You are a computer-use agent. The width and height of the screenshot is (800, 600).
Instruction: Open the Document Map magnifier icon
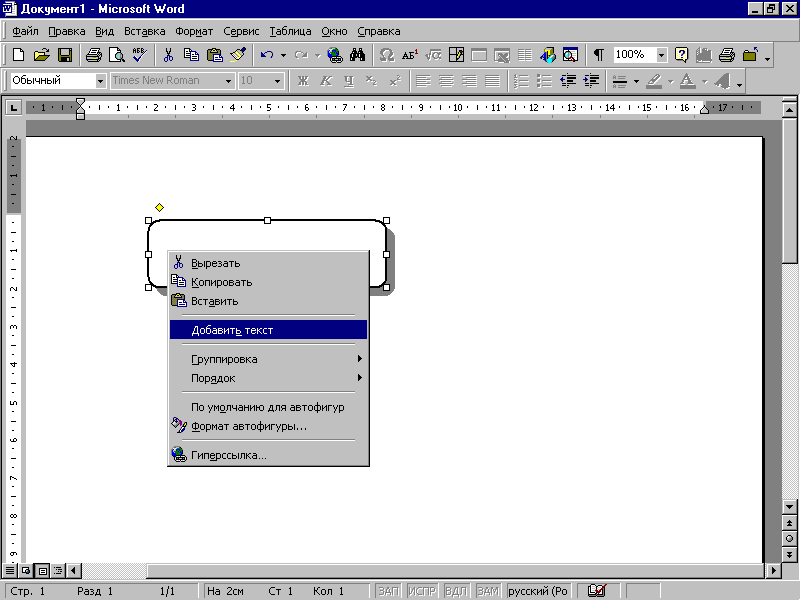click(x=570, y=55)
